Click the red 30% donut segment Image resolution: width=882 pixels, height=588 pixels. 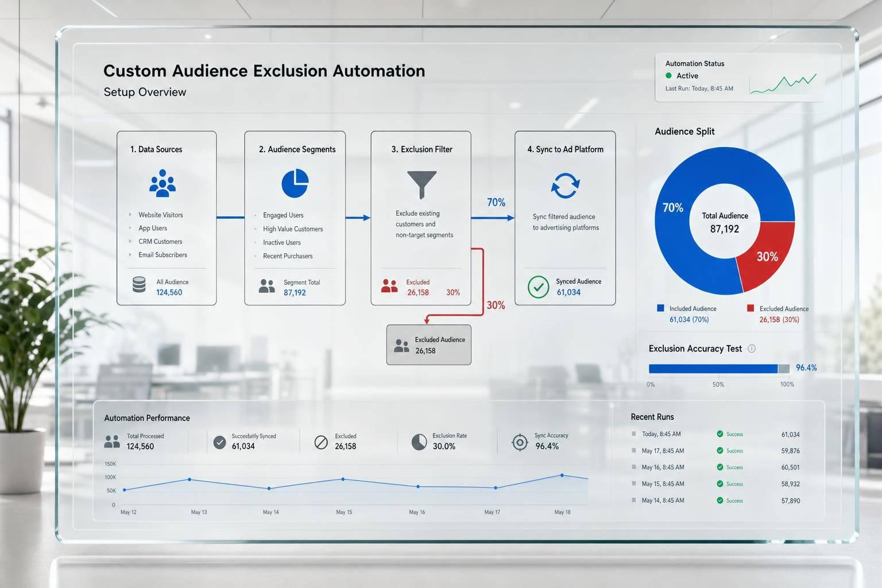(x=767, y=256)
